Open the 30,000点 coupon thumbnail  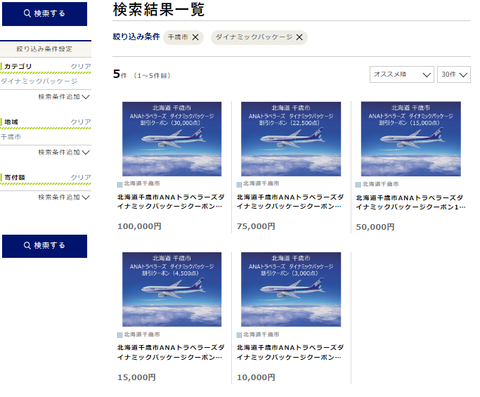172,139
